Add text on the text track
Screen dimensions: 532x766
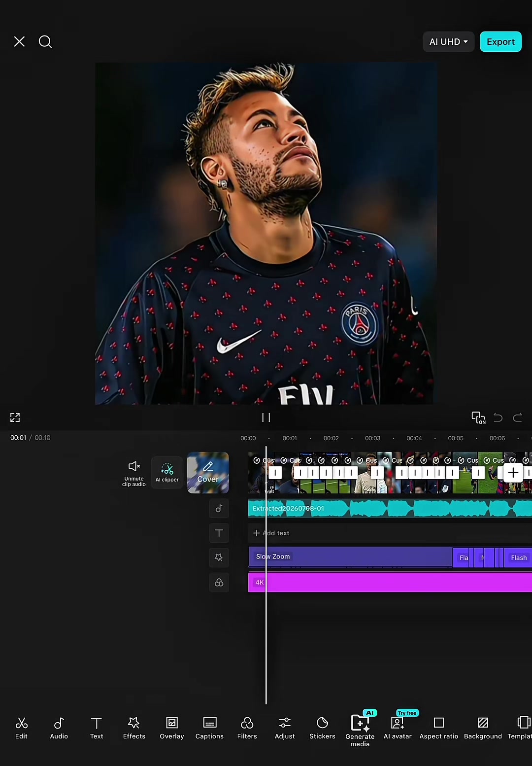(271, 533)
